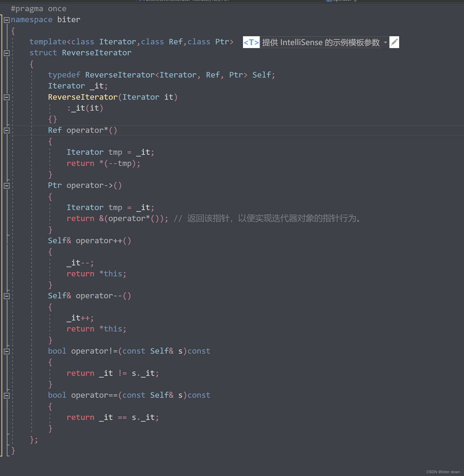The width and height of the screenshot is (464, 476).
Task: Click the 提供 IntelliSense 的示例模板参数 field
Action: pos(322,42)
